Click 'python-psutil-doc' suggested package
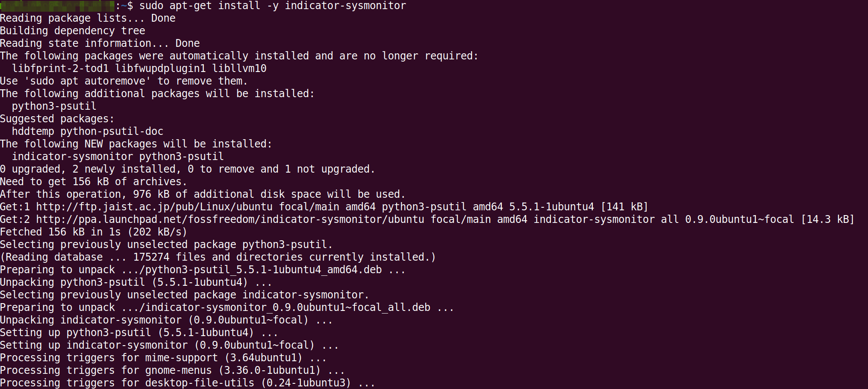 coord(112,131)
